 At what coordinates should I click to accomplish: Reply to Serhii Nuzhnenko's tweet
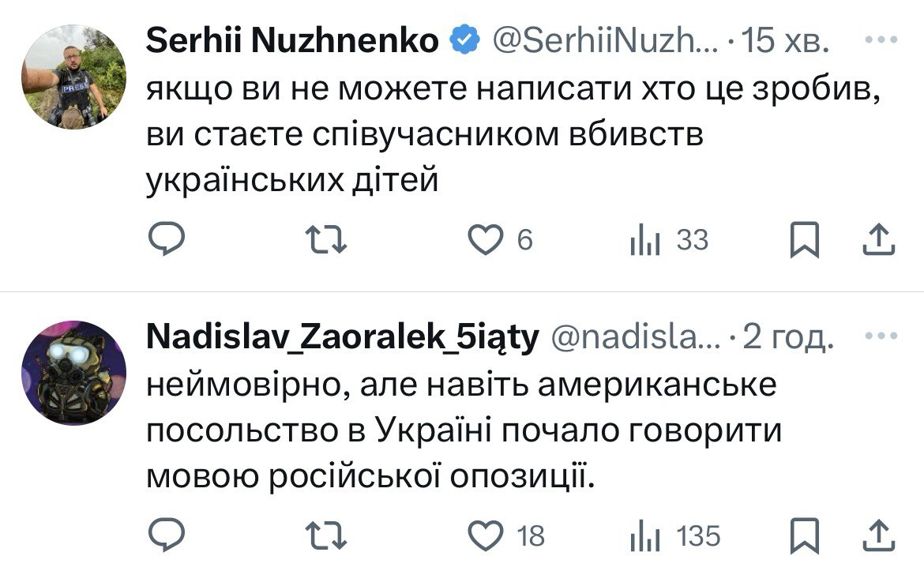[167, 240]
